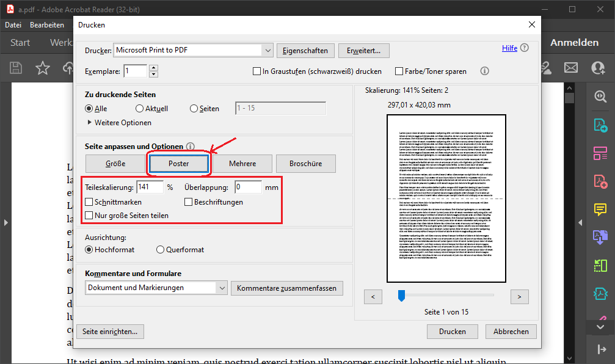Open the purple Combine Files sidebar tool

tap(600, 237)
